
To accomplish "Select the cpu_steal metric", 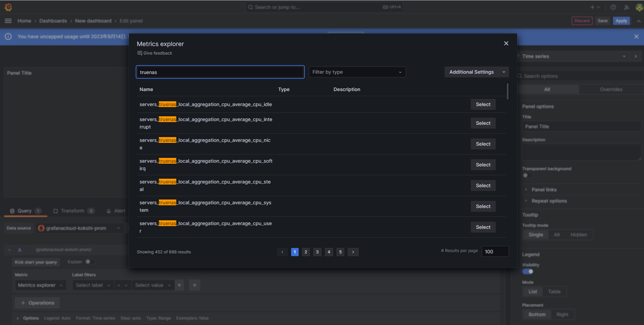I will coord(483,186).
